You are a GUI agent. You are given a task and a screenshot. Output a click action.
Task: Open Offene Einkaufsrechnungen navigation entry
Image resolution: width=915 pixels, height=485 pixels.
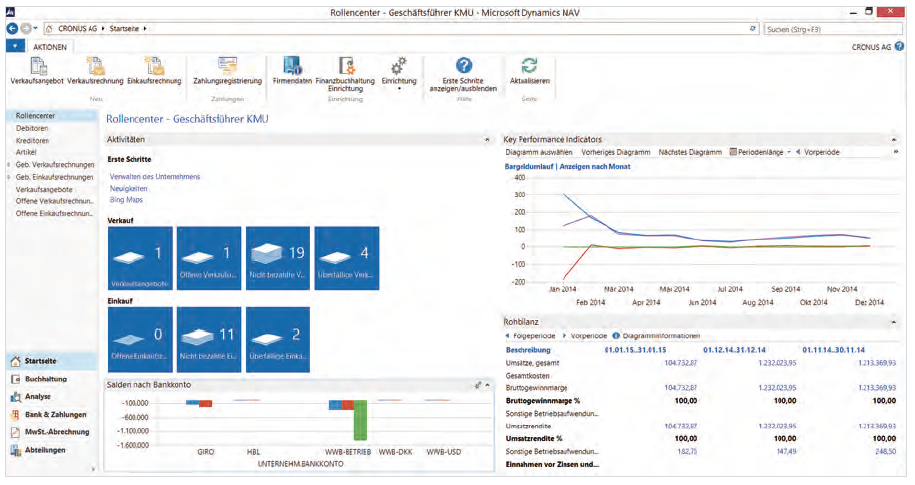click(x=54, y=214)
